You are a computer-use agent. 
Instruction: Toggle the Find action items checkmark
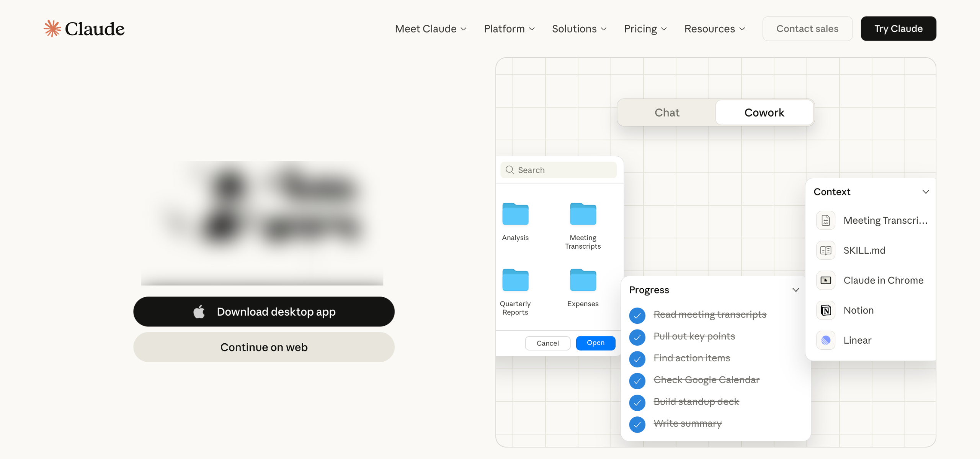pos(637,359)
